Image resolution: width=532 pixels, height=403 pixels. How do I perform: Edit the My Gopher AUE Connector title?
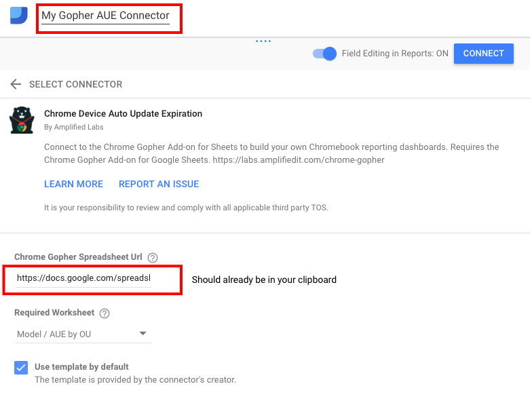(x=105, y=16)
